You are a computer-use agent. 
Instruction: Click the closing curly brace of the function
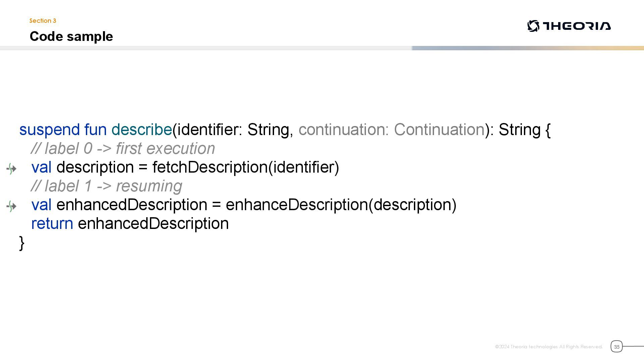pyautogui.click(x=22, y=243)
